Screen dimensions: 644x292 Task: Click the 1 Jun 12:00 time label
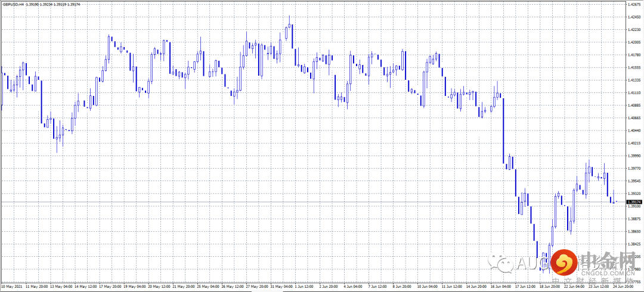306,286
